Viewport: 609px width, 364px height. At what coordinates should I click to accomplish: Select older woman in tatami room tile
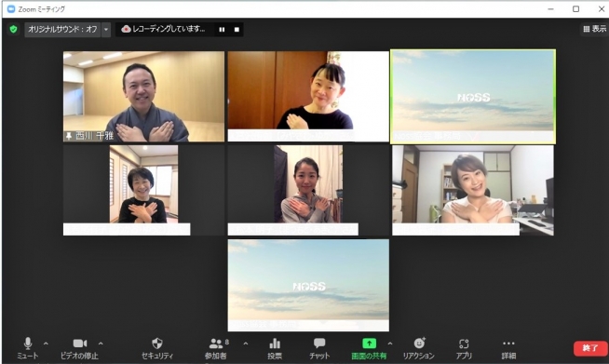(143, 190)
